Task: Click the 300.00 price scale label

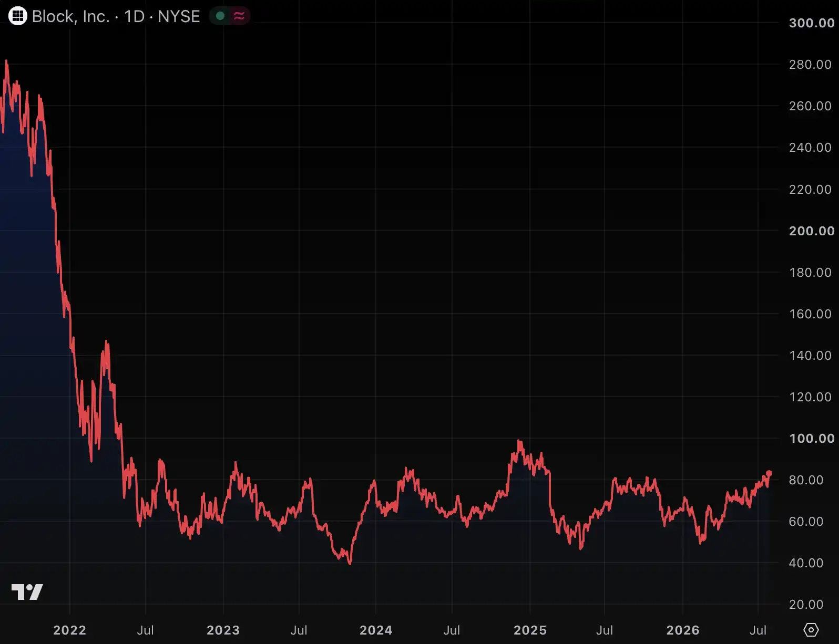Action: click(x=812, y=23)
